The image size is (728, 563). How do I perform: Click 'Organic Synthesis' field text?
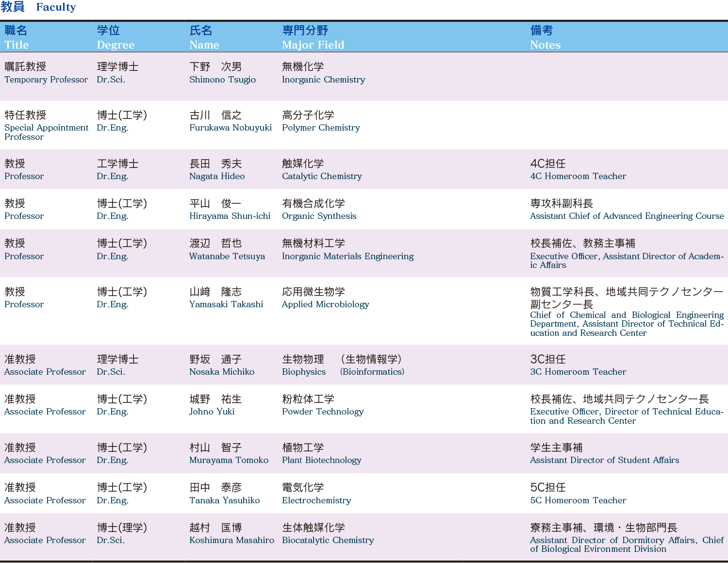tap(319, 216)
